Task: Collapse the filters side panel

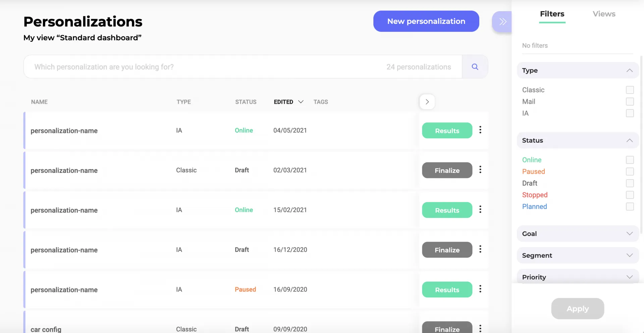Action: coord(502,22)
